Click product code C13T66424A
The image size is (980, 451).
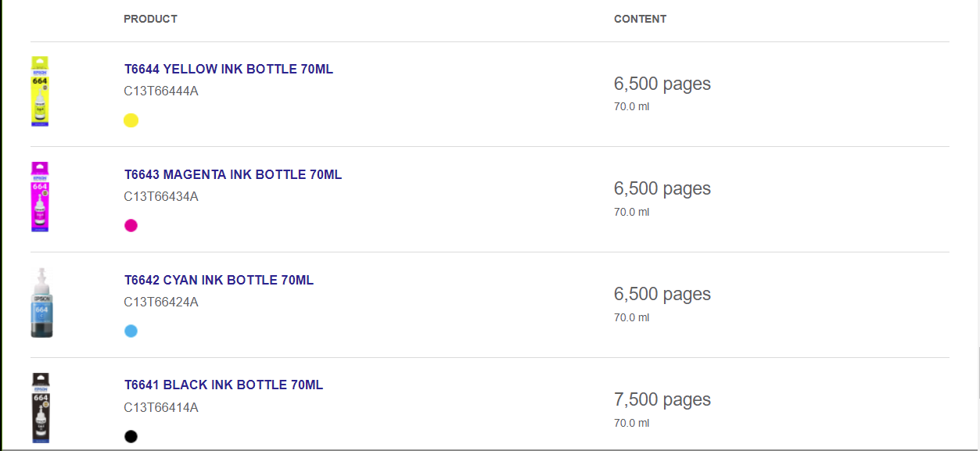point(161,302)
